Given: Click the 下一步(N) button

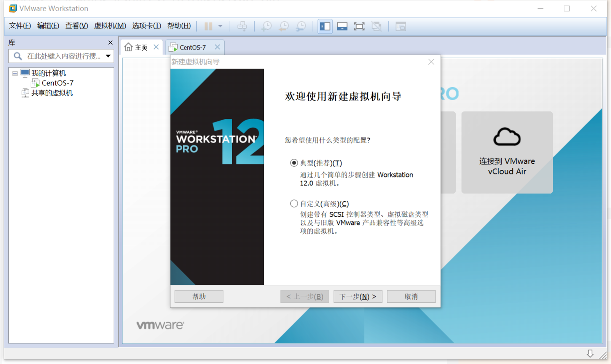Looking at the screenshot, I should point(358,297).
